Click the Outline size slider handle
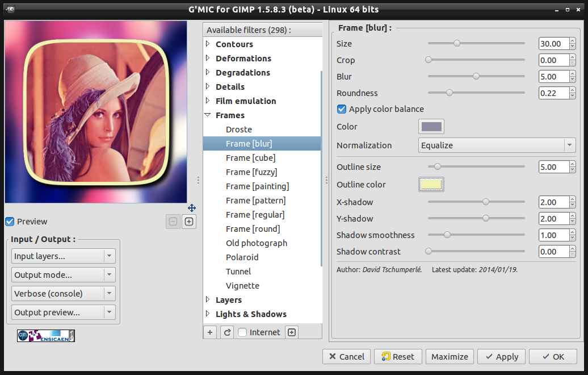The image size is (588, 375). point(437,166)
